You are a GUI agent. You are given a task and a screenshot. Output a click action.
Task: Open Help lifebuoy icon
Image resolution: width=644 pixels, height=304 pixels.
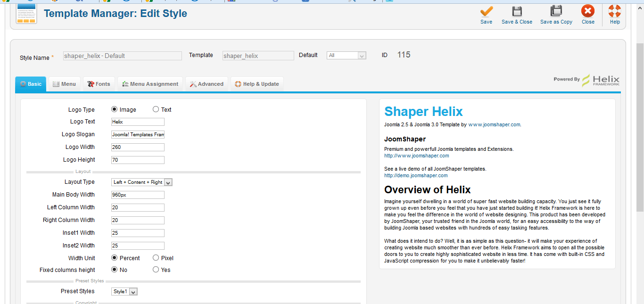tap(615, 11)
